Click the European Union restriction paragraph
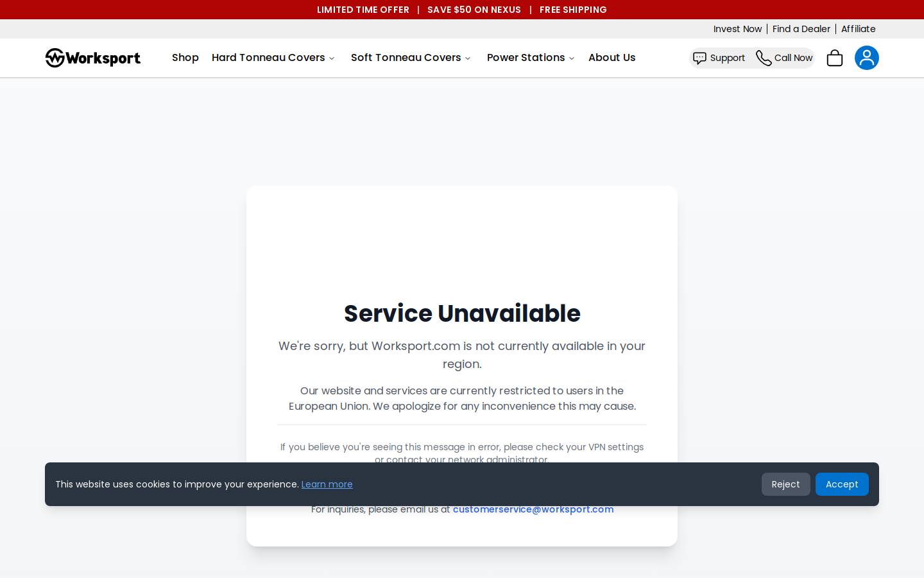924x578 pixels. tap(462, 398)
